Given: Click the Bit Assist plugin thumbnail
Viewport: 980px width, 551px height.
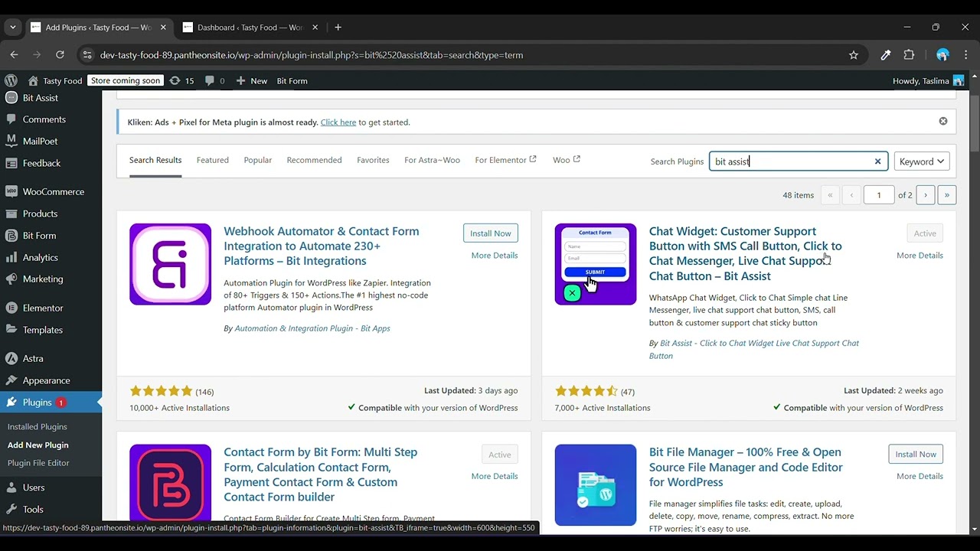Looking at the screenshot, I should coord(596,264).
